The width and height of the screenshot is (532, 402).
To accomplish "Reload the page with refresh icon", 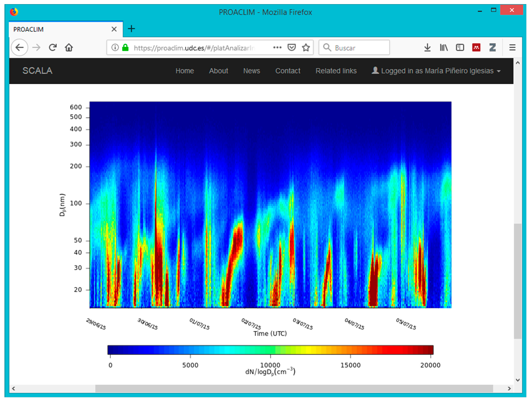I will coord(53,48).
